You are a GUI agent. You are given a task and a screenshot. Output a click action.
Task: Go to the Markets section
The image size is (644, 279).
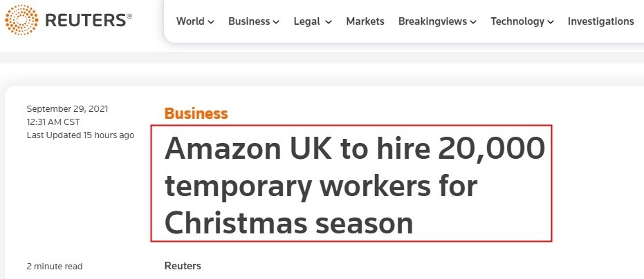tap(365, 21)
